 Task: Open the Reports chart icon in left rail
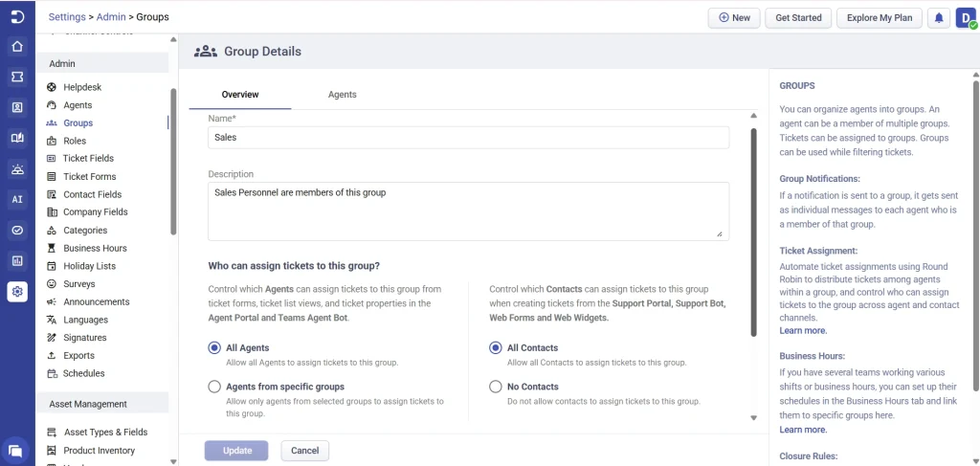tap(17, 260)
